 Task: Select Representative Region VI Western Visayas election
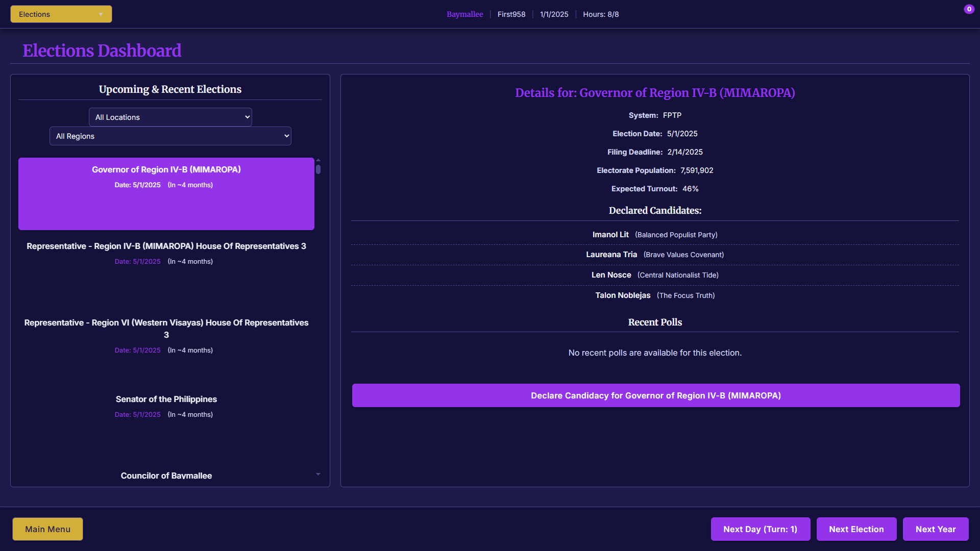coord(166,335)
